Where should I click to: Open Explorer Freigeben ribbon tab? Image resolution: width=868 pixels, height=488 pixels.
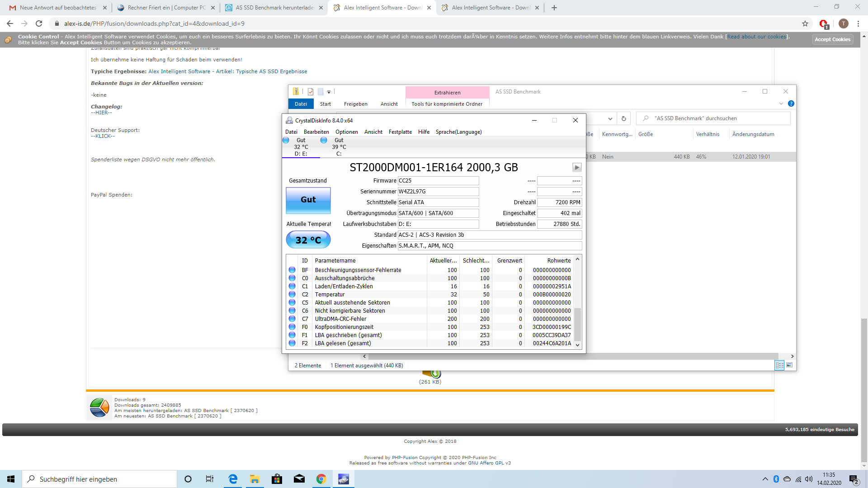coord(355,104)
